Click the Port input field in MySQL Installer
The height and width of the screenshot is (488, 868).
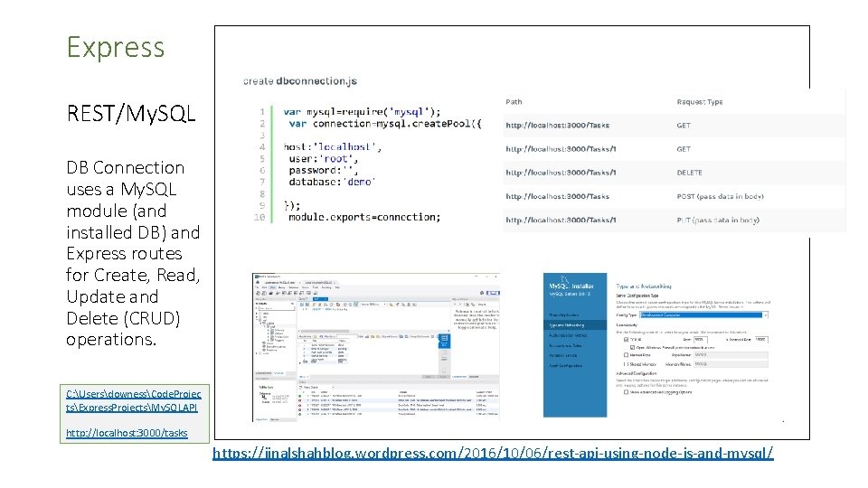pos(700,339)
